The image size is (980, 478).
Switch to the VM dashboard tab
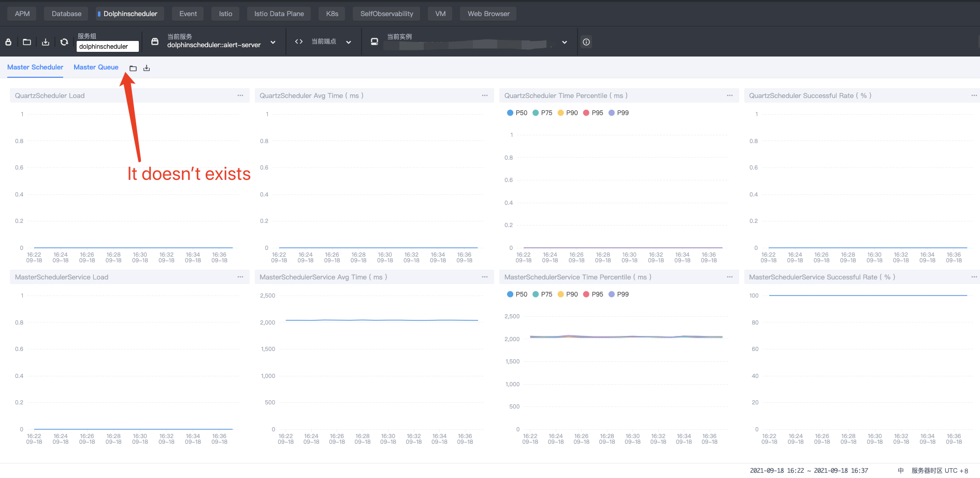pyautogui.click(x=440, y=13)
